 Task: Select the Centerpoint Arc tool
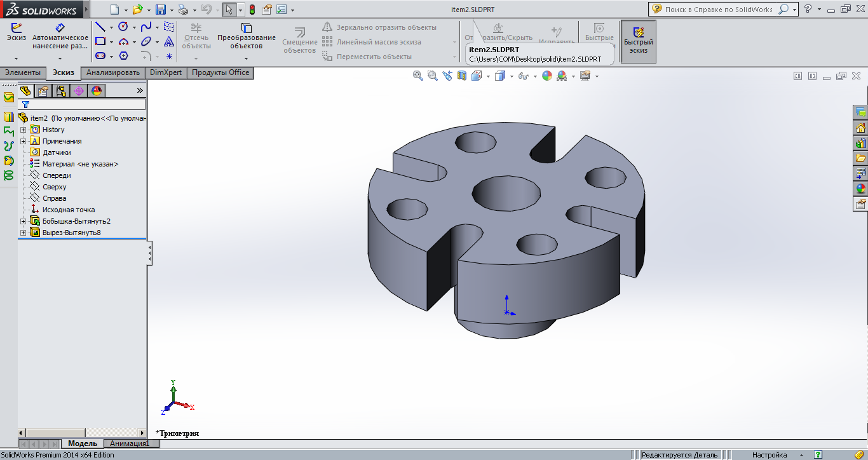point(123,41)
